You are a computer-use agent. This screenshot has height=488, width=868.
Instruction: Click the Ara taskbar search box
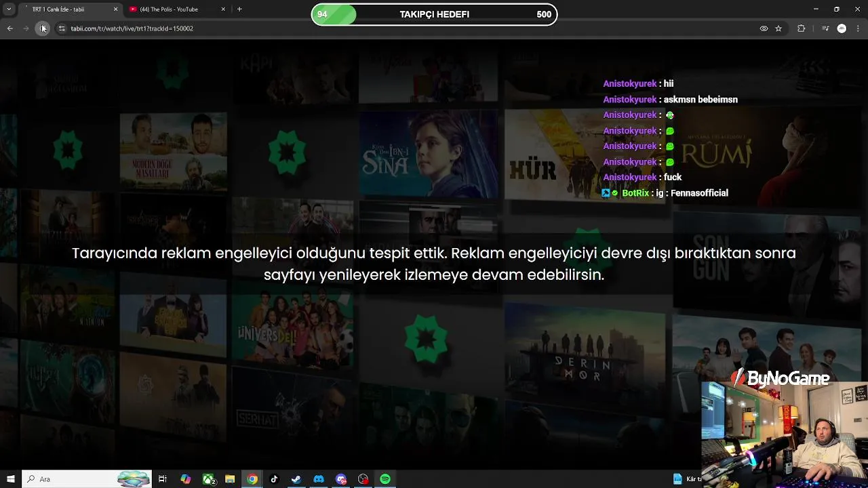click(86, 479)
